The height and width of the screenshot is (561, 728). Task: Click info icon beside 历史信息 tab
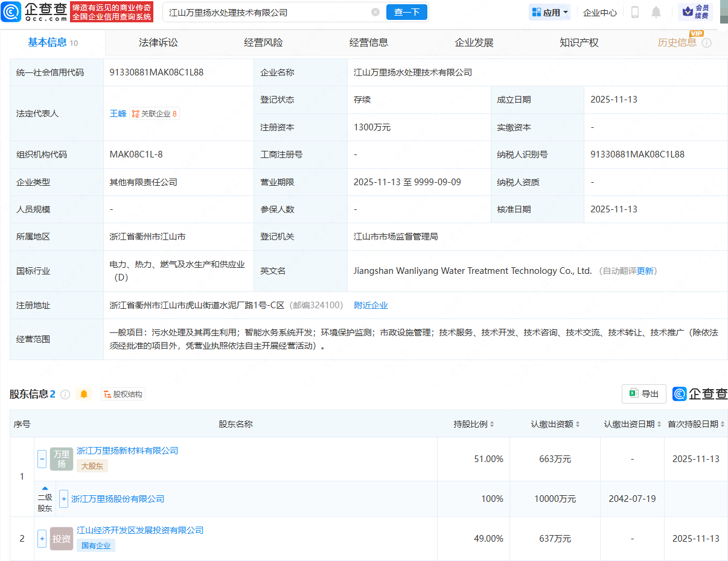(x=706, y=43)
